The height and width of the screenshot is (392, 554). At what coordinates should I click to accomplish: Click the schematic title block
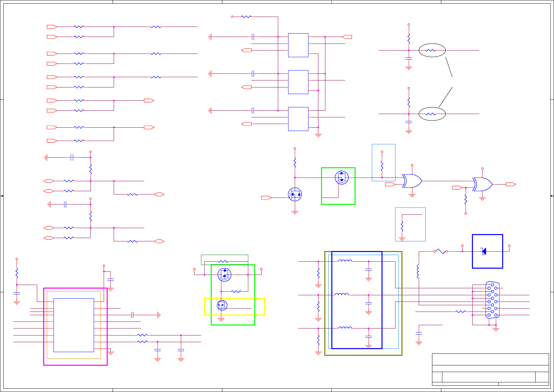[x=490, y=369]
